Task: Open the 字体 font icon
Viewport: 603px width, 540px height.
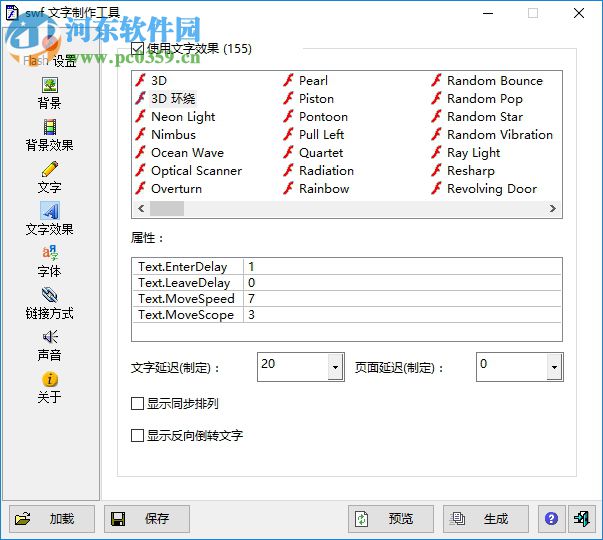Action: coord(50,253)
